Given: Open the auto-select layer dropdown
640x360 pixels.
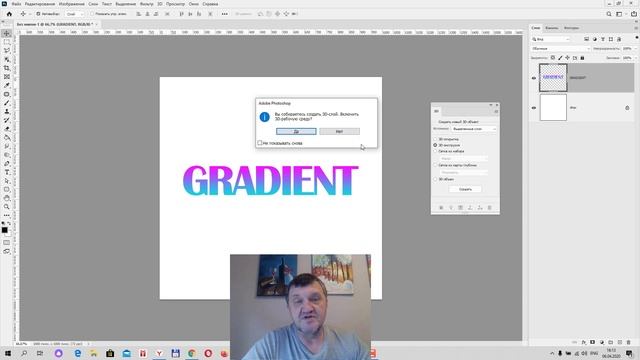Looking at the screenshot, I should point(74,14).
